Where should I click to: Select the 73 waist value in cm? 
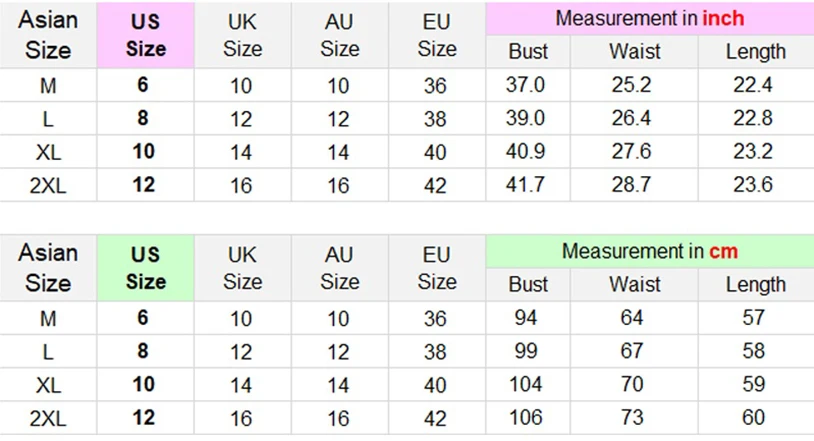click(x=631, y=418)
